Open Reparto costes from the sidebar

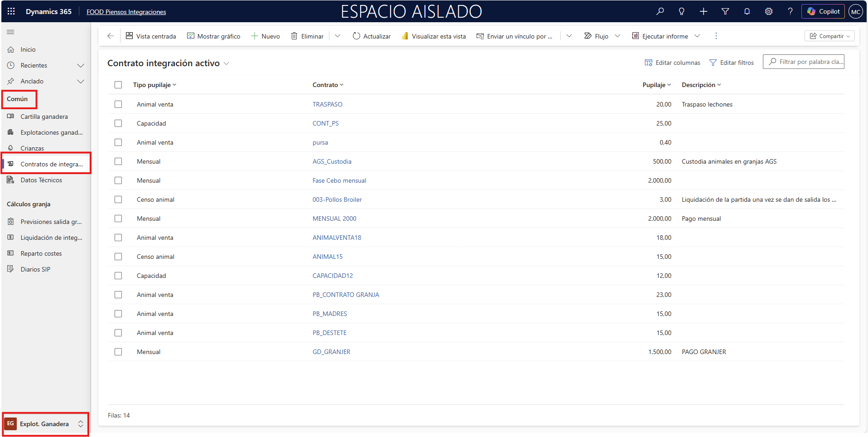(x=41, y=253)
